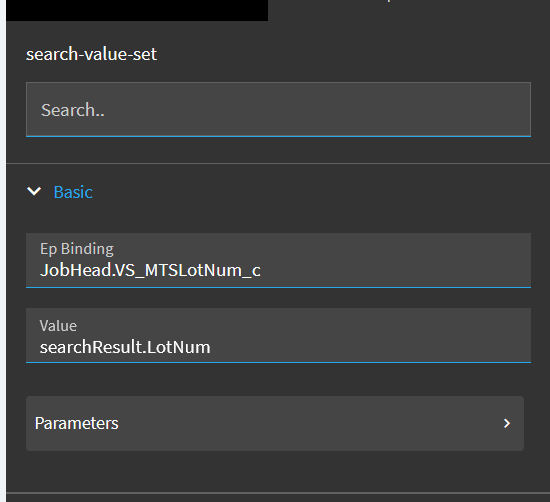Click the JobHead.VS_MTSLotNum_c binding text
Screen dimensions: 550x502
tap(150, 270)
